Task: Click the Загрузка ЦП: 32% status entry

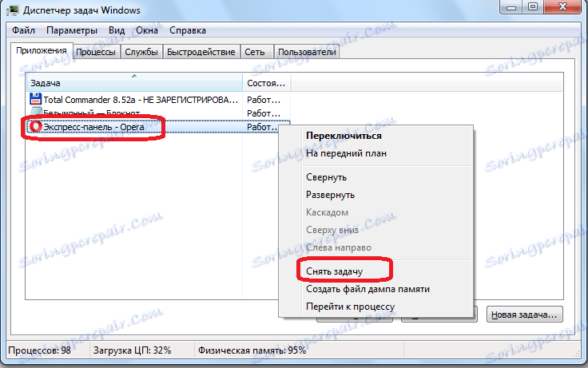Action: [x=132, y=350]
